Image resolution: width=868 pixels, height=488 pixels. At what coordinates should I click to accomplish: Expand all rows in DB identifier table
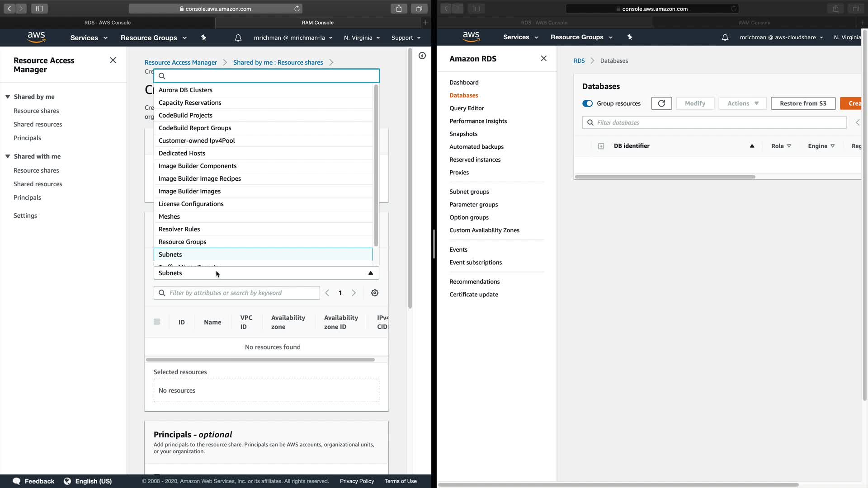click(x=601, y=146)
